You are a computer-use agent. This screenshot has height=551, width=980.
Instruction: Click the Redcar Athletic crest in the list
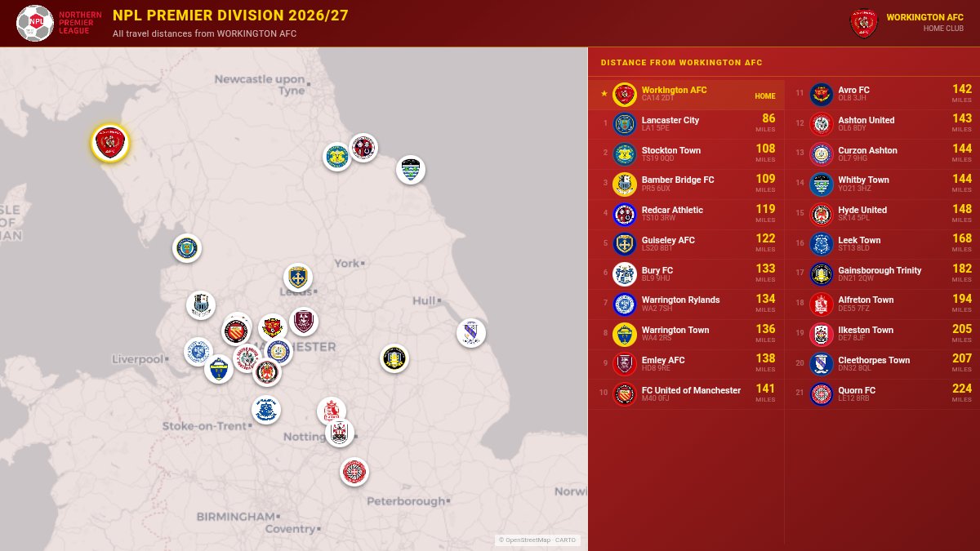[x=625, y=214]
